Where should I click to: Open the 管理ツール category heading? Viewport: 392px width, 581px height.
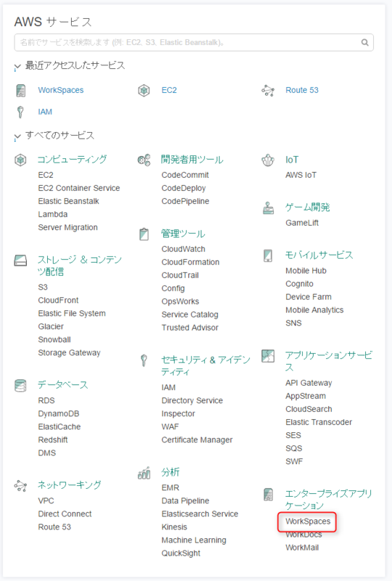coord(183,234)
